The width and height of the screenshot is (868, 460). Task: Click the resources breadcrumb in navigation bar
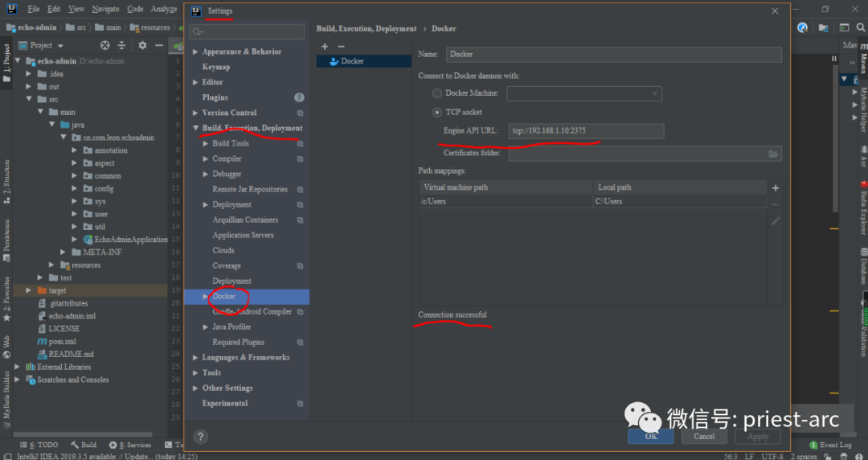click(150, 27)
